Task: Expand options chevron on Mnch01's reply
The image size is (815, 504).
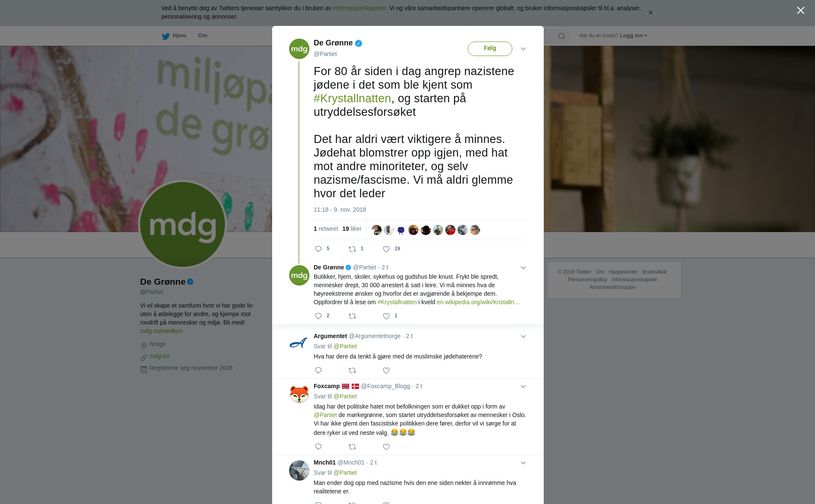Action: (523, 463)
